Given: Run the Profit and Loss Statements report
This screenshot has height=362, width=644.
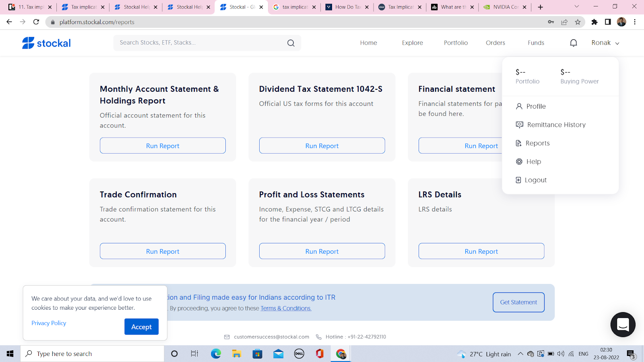Looking at the screenshot, I should click(322, 251).
